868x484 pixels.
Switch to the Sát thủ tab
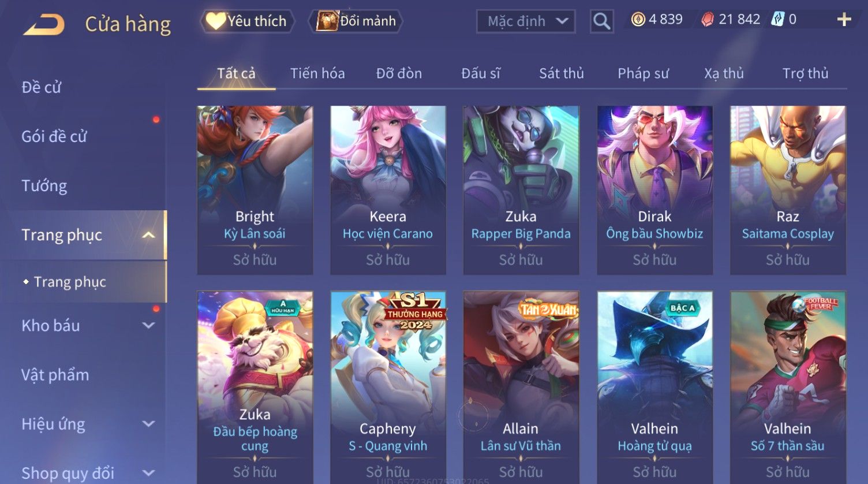562,73
